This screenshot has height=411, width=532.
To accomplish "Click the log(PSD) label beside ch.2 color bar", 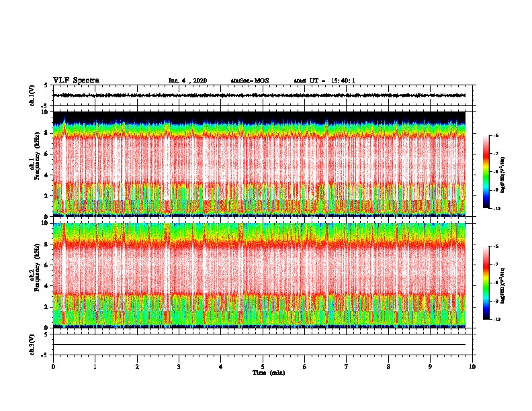I will (503, 286).
